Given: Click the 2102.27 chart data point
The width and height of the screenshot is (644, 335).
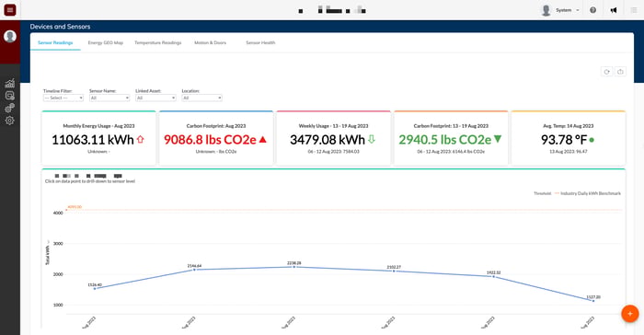Looking at the screenshot, I should tap(394, 271).
